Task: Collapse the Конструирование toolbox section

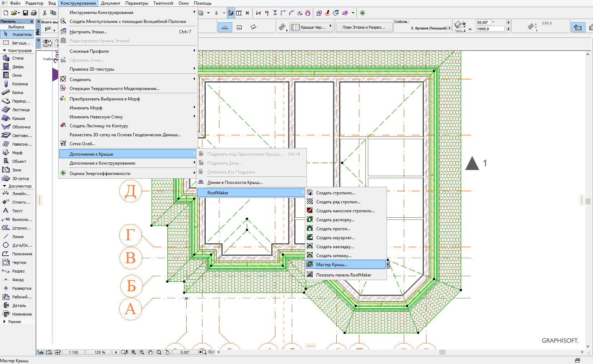Action: click(4, 51)
